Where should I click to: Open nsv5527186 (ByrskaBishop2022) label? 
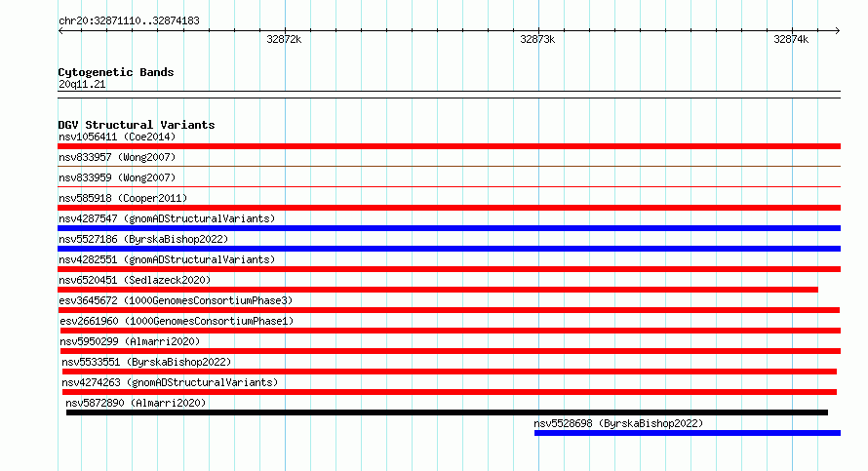point(143,239)
